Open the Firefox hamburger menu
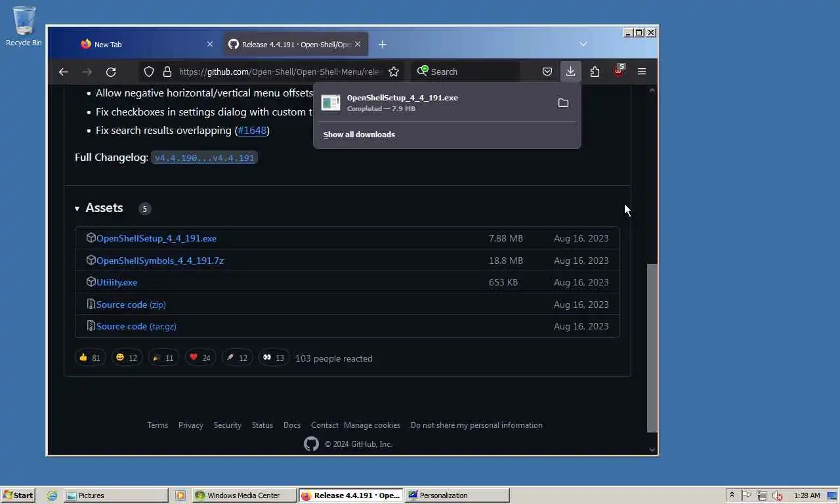Viewport: 840px width, 504px height. click(642, 72)
